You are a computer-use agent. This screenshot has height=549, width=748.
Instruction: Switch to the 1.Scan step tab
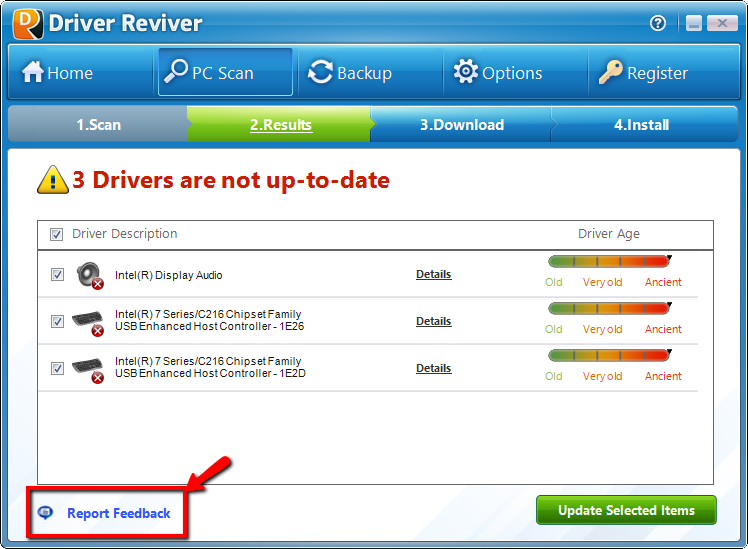click(98, 125)
